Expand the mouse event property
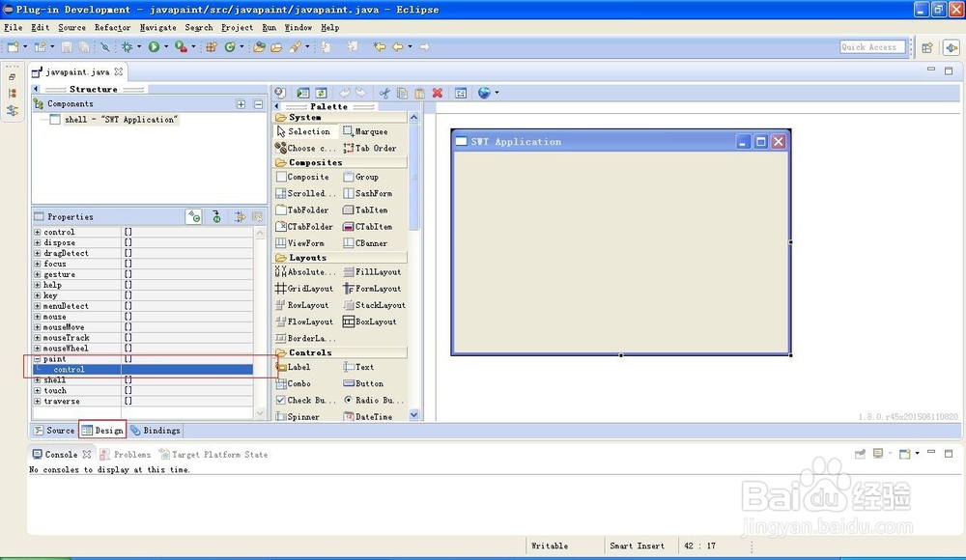 (38, 317)
